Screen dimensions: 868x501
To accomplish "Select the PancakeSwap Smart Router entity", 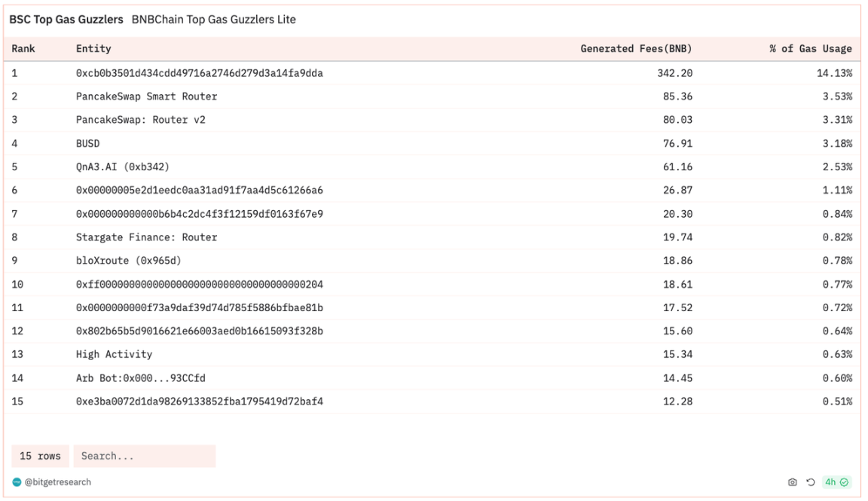I will (147, 96).
